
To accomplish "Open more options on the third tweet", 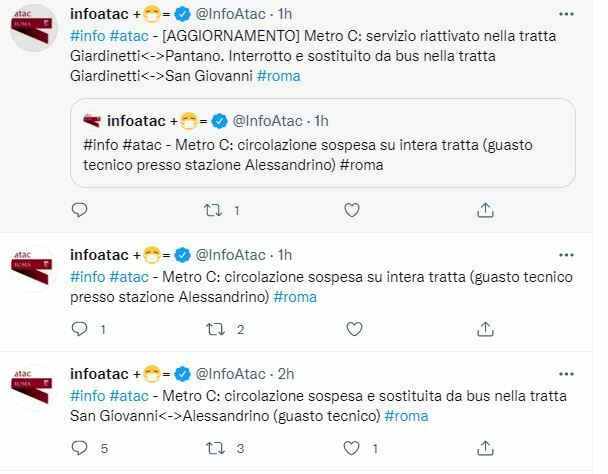I will (x=567, y=373).
